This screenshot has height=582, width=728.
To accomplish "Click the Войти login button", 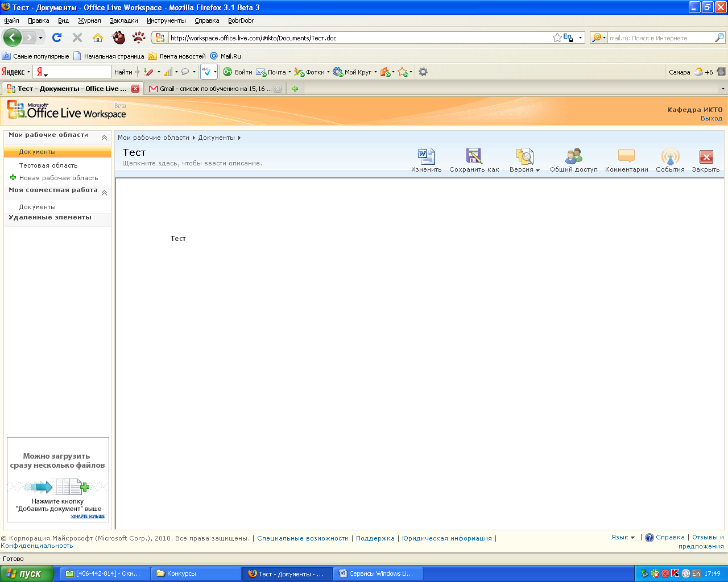I will click(237, 72).
